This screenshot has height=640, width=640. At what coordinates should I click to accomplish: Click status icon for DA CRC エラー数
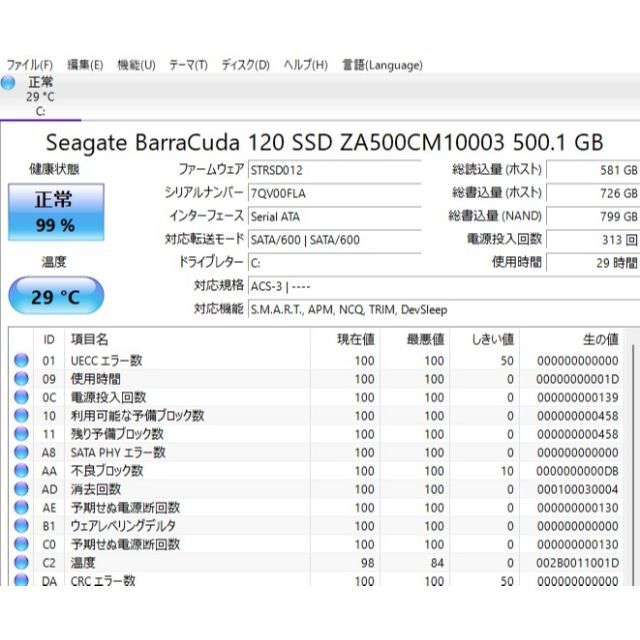click(x=21, y=580)
